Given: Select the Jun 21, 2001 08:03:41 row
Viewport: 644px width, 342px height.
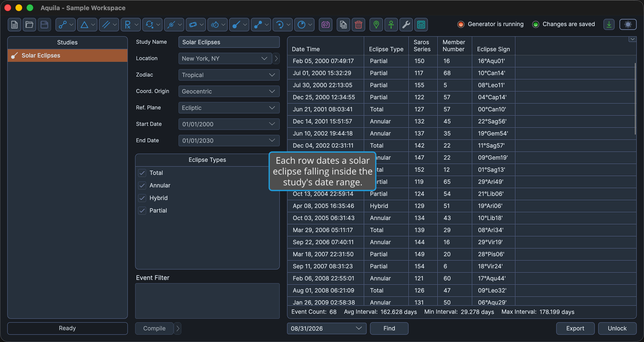Looking at the screenshot, I should tap(462, 109).
